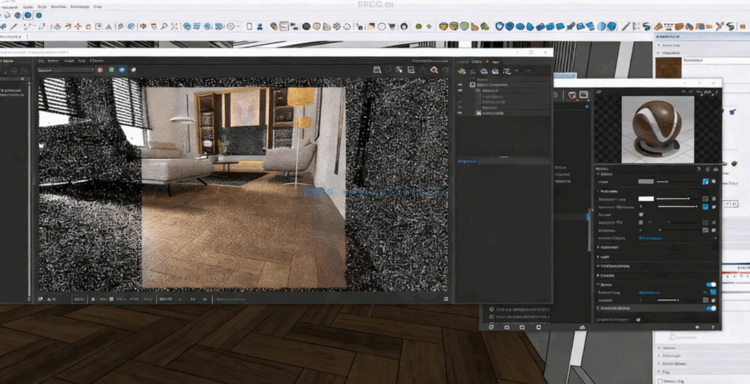Select the red four-arrow Move tool
This screenshot has height=384, width=750.
[x=77, y=27]
